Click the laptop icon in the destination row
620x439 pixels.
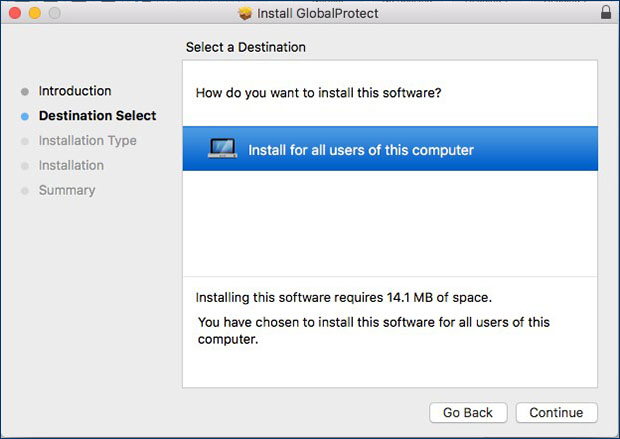222,149
